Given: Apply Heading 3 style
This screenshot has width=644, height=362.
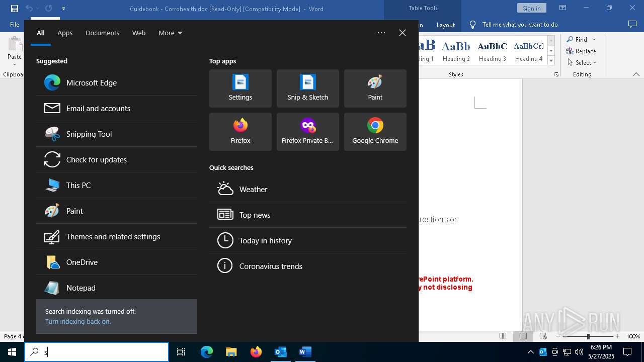Looking at the screenshot, I should [493, 51].
